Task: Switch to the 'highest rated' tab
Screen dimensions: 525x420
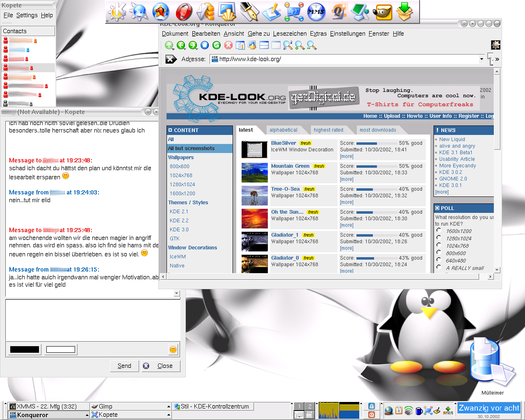Action: [x=329, y=130]
